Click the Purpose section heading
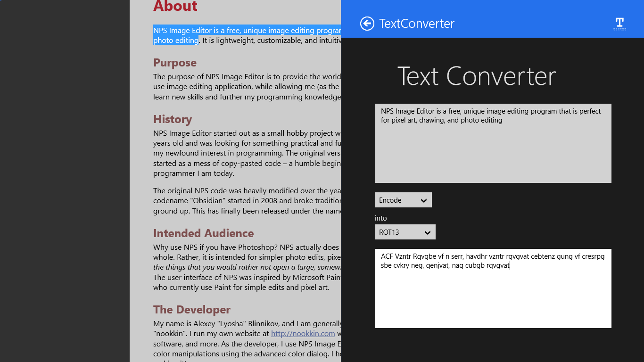The width and height of the screenshot is (644, 362). point(175,63)
